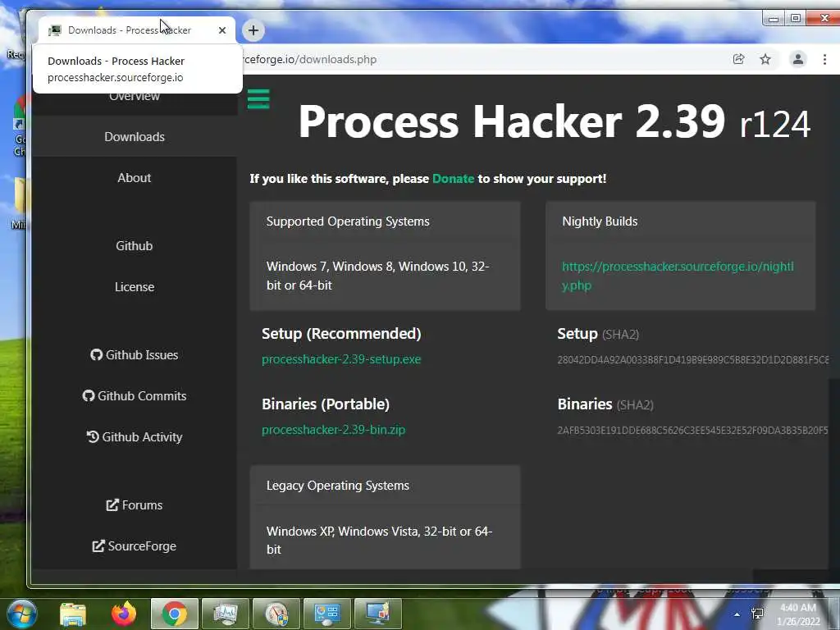
Task: Open the Chrome profile avatar
Action: click(797, 59)
